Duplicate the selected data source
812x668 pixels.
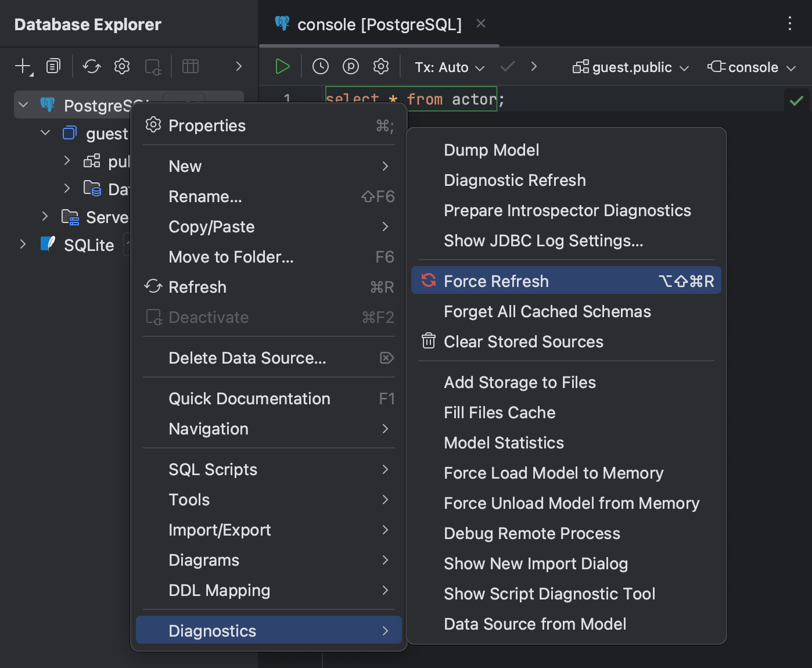53,66
